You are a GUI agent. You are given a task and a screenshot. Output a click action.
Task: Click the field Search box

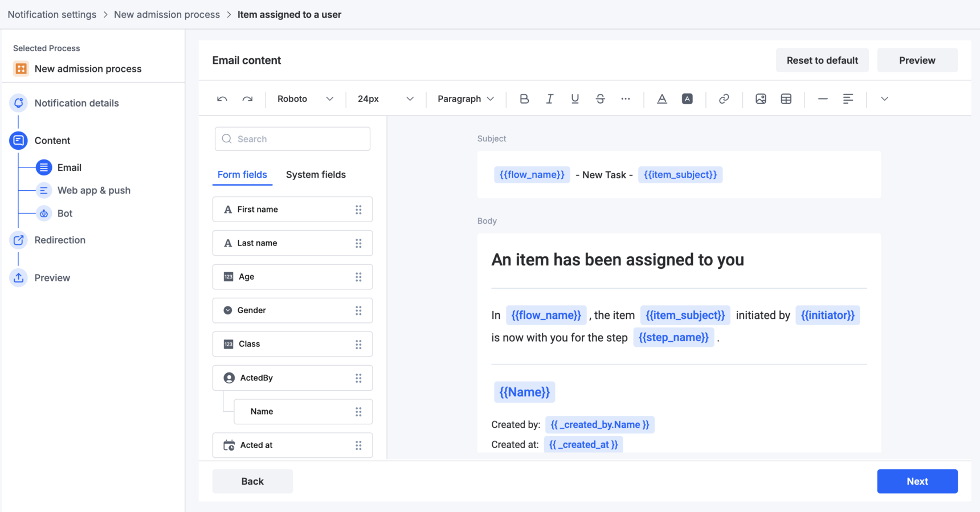click(293, 139)
